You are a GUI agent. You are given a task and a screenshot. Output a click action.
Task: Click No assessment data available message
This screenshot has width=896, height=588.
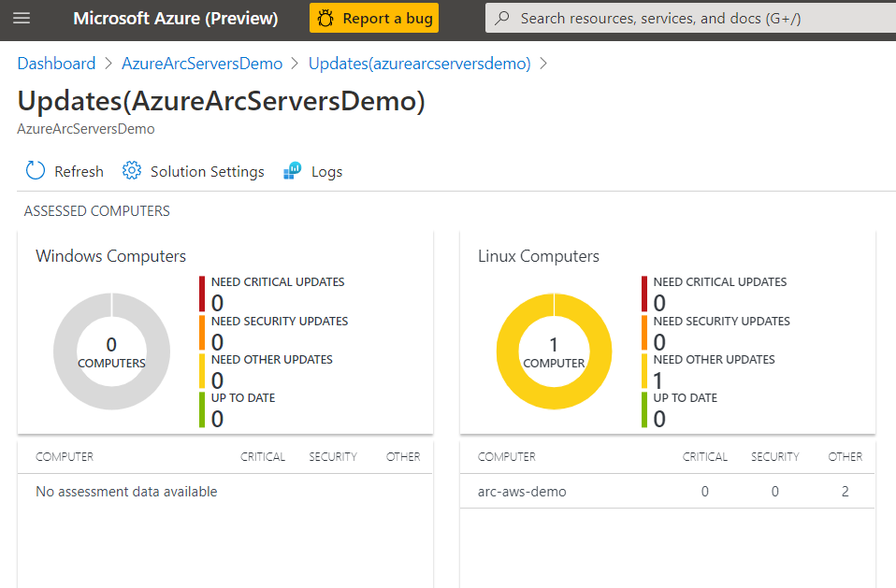126,492
